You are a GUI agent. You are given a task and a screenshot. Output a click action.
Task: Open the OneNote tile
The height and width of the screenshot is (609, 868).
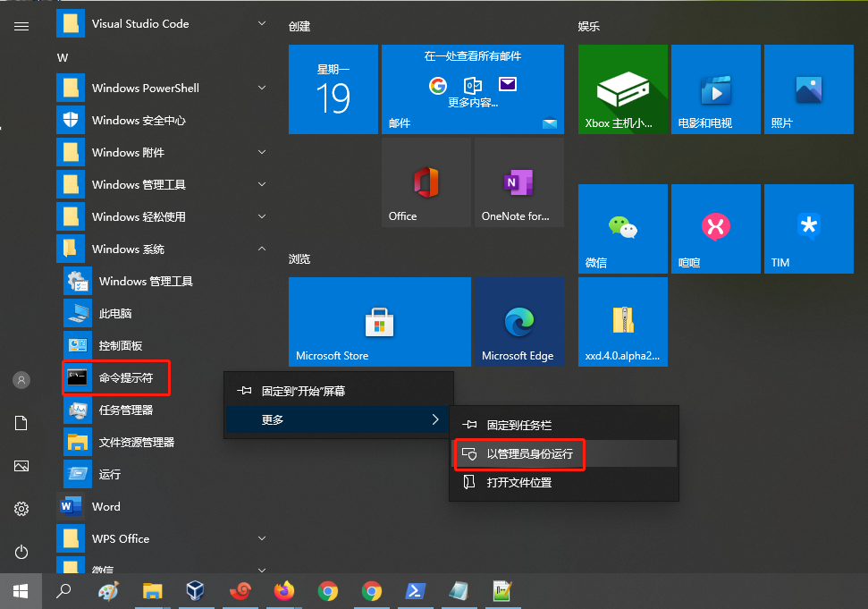tap(518, 182)
